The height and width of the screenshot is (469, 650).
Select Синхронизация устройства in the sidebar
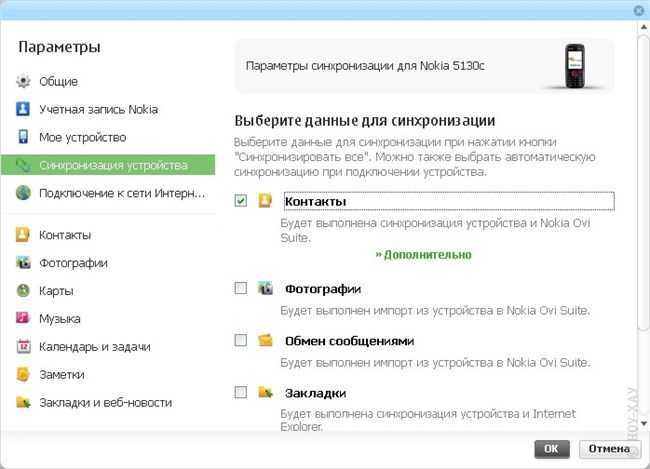pyautogui.click(x=109, y=165)
